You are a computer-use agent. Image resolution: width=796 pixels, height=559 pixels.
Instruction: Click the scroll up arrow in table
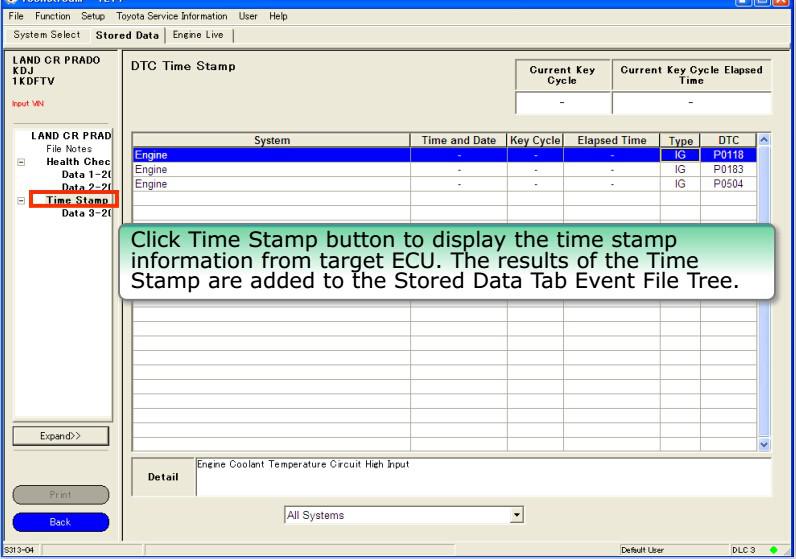[x=764, y=140]
